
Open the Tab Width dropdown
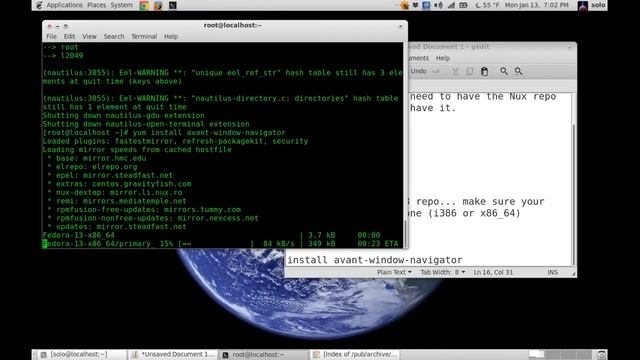click(443, 272)
